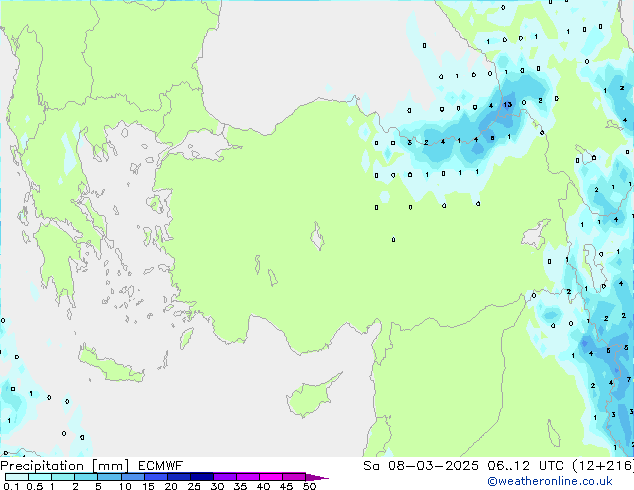The image size is (634, 490).
Task: Select the date text "Sa 08-03-2025"
Action: 421,466
